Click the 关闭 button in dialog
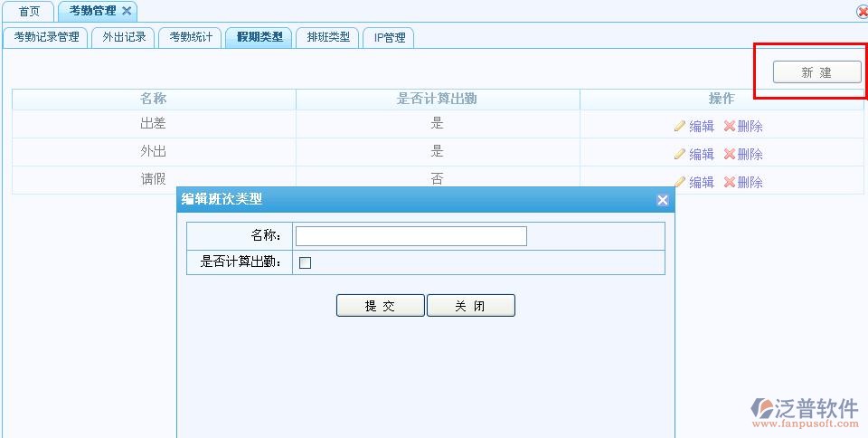 [470, 305]
